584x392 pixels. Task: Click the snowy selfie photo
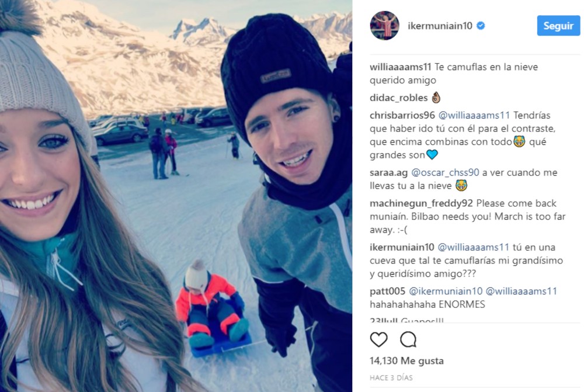tap(176, 196)
